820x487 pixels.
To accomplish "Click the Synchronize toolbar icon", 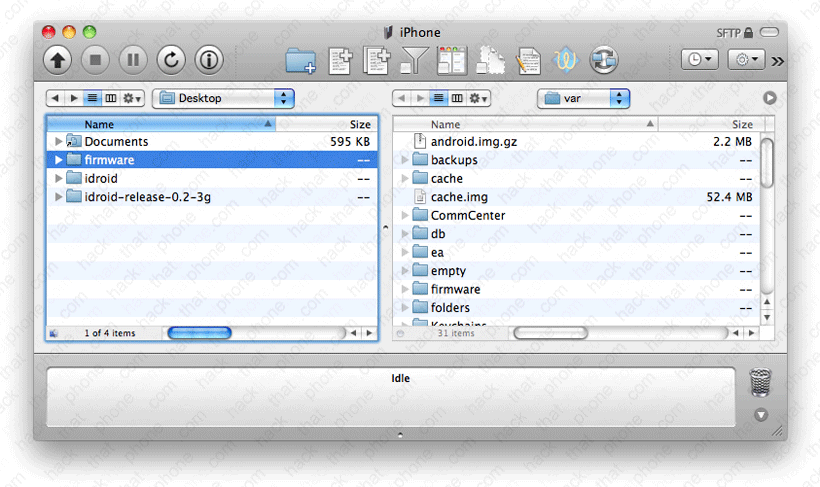I will coord(603,60).
